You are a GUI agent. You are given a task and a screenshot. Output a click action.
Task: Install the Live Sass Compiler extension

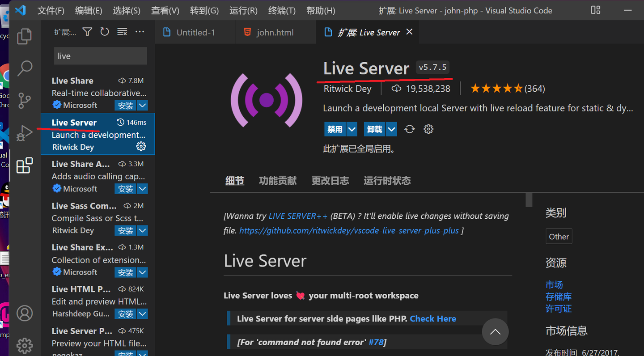[x=125, y=230]
